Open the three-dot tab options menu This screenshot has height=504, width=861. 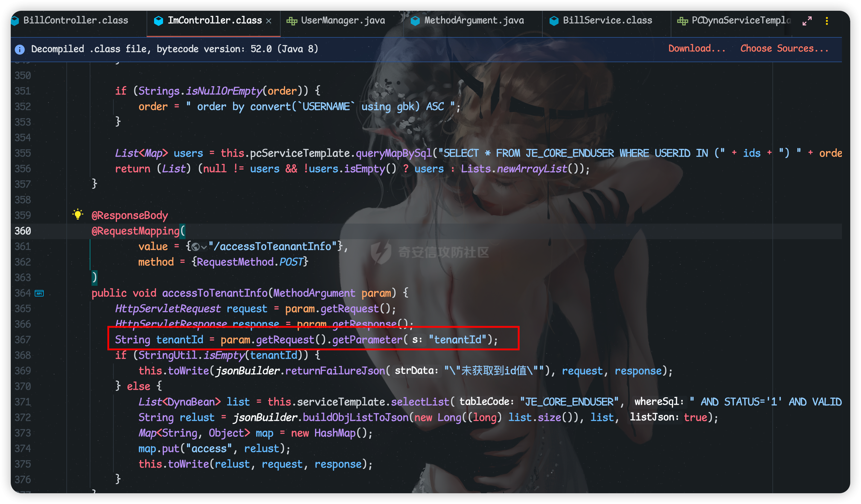pos(827,21)
